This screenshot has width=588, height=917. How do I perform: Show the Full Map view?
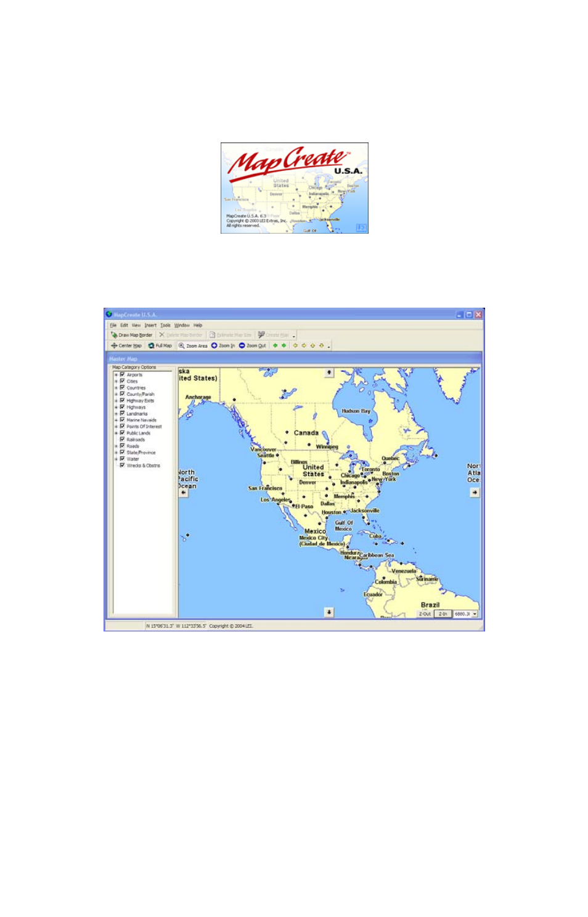tap(160, 345)
